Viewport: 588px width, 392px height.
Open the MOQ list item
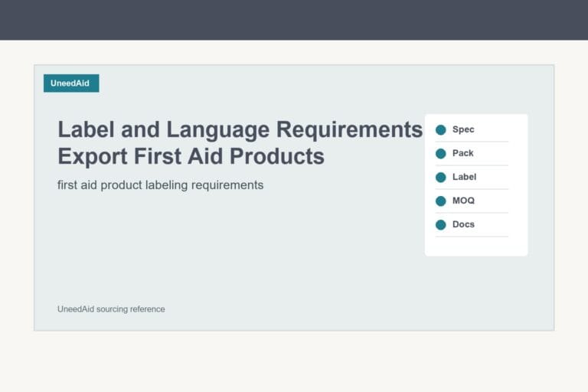tap(472, 201)
